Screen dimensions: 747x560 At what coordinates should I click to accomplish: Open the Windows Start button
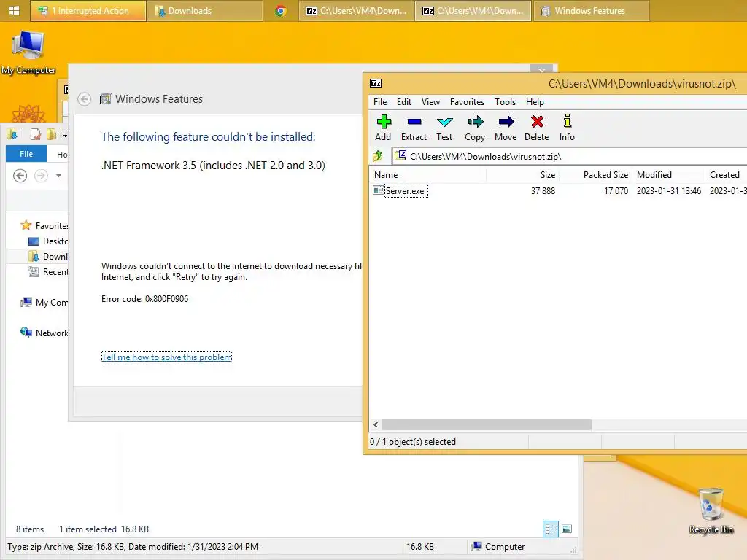[15, 10]
